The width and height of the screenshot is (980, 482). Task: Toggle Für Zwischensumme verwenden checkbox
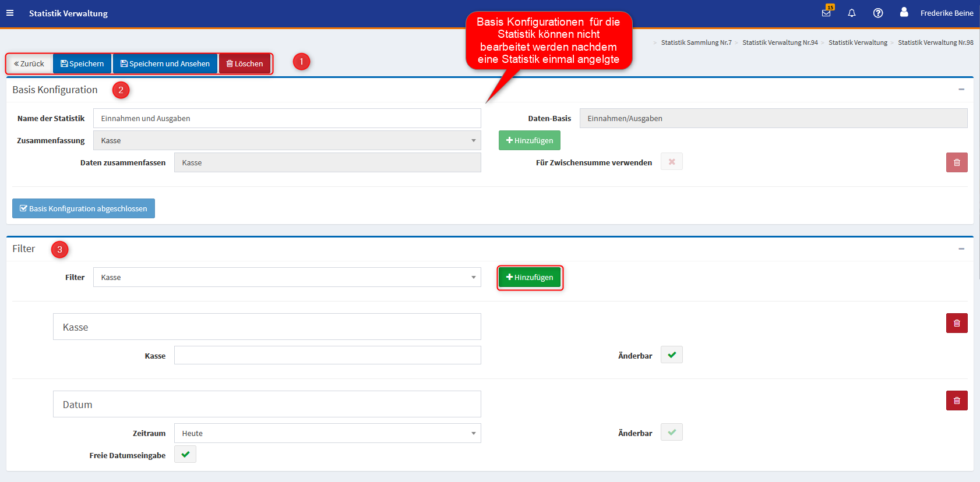pyautogui.click(x=671, y=162)
